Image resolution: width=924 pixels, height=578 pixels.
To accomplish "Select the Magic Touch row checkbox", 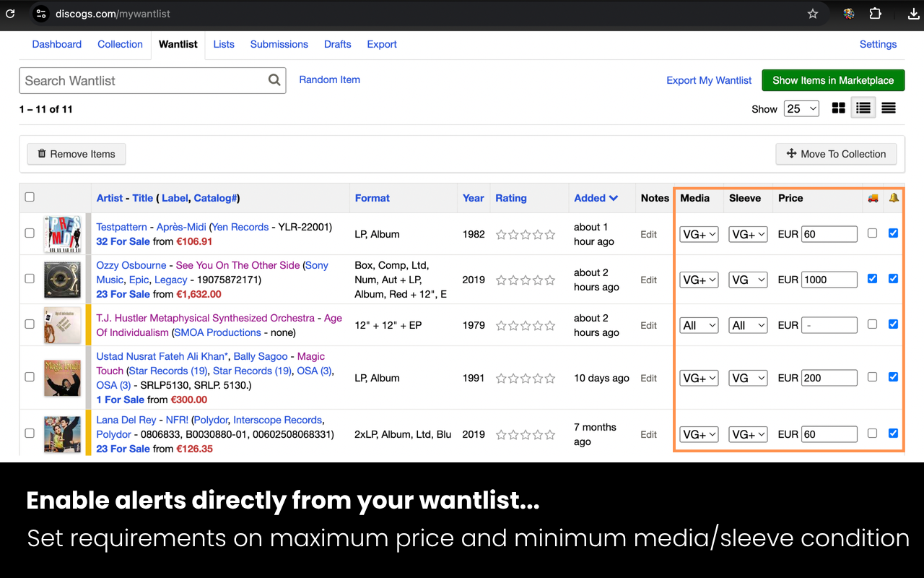I will [x=30, y=376].
